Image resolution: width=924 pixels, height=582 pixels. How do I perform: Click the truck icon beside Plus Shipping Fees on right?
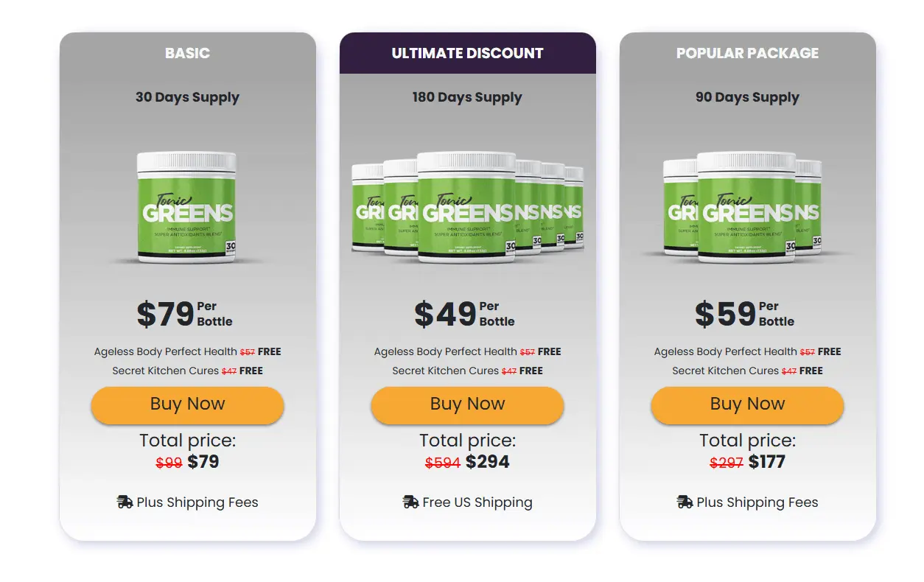point(683,502)
